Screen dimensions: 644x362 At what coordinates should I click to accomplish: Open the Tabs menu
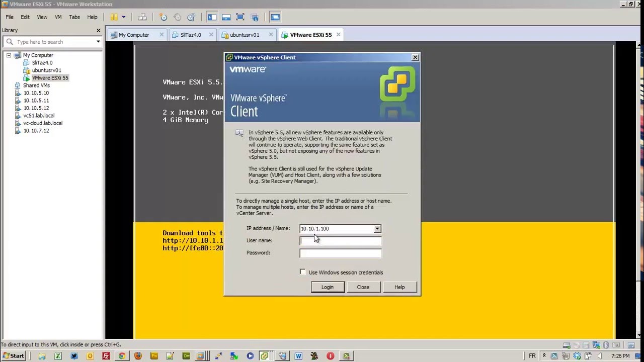click(x=74, y=17)
